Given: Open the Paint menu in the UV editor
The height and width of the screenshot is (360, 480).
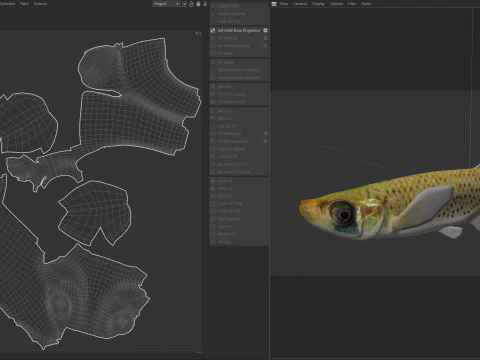Looking at the screenshot, I should pyautogui.click(x=24, y=4).
